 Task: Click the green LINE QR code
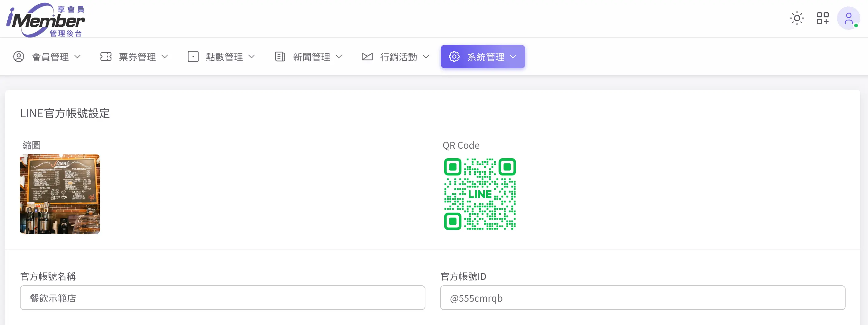(480, 194)
